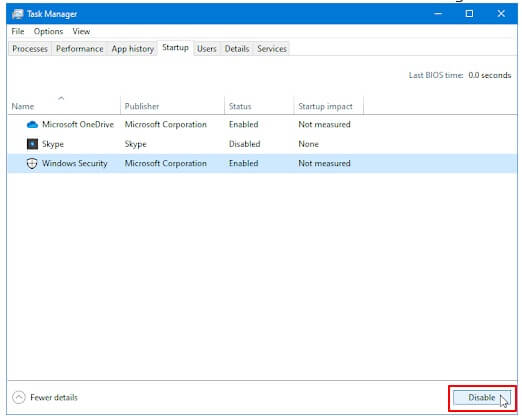This screenshot has width=522, height=418.
Task: Click OneDrive's Not measured impact value
Action: point(324,125)
